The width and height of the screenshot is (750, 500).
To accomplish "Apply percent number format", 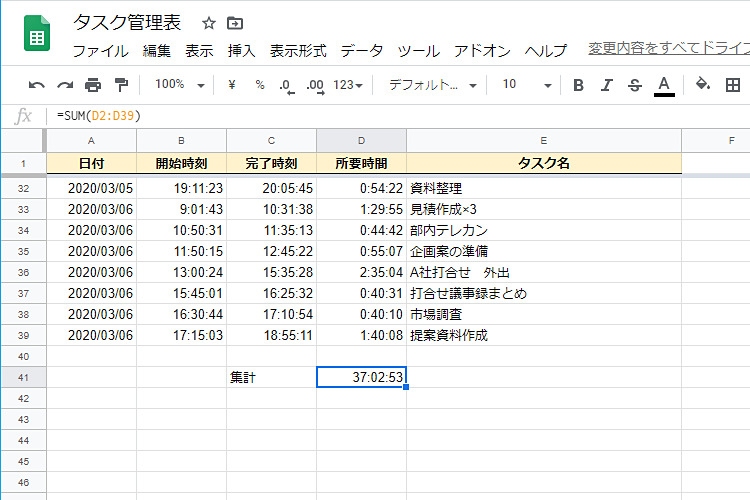I will 260,85.
